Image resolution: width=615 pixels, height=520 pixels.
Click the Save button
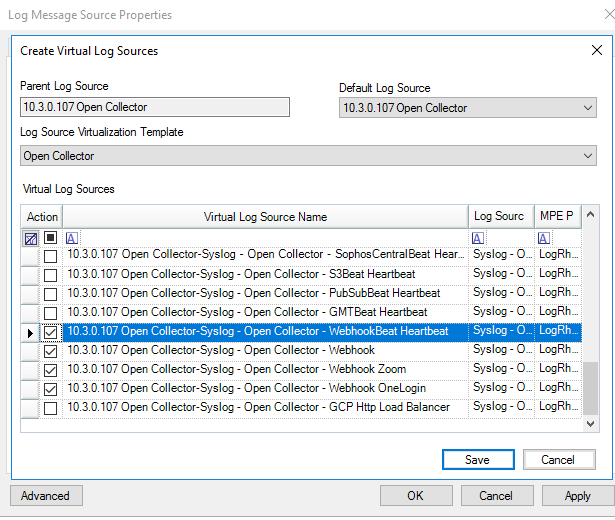click(x=477, y=460)
